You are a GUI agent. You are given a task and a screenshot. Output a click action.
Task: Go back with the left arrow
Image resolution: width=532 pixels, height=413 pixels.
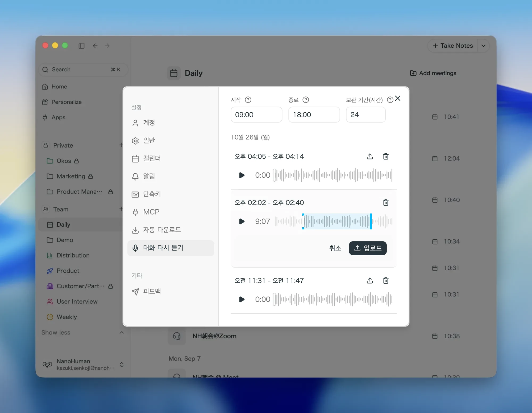[95, 46]
